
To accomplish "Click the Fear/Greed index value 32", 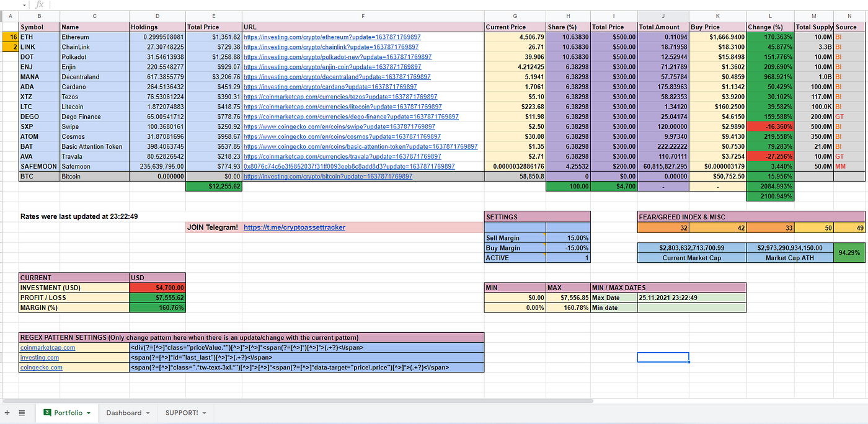I will (x=663, y=228).
